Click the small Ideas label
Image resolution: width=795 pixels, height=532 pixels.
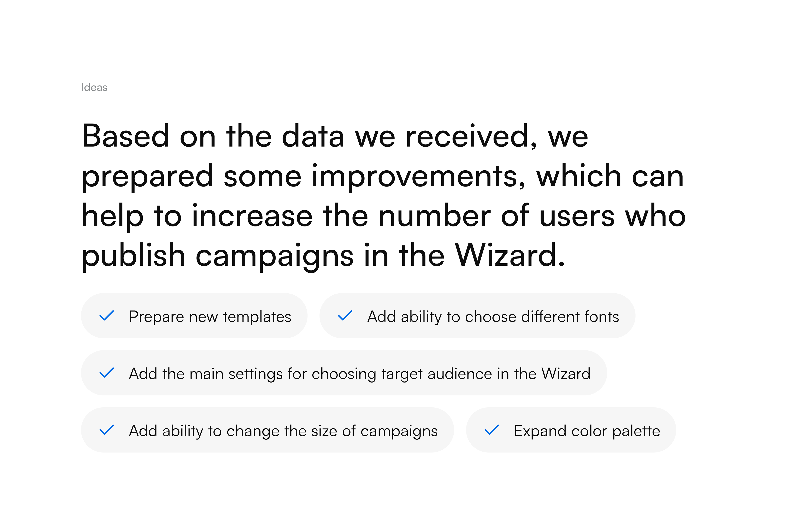coord(94,88)
